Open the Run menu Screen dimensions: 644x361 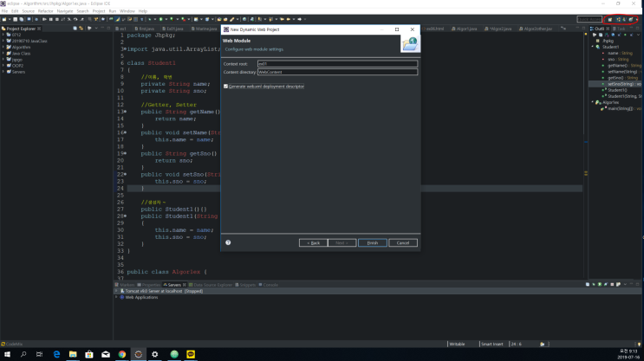[x=112, y=11]
